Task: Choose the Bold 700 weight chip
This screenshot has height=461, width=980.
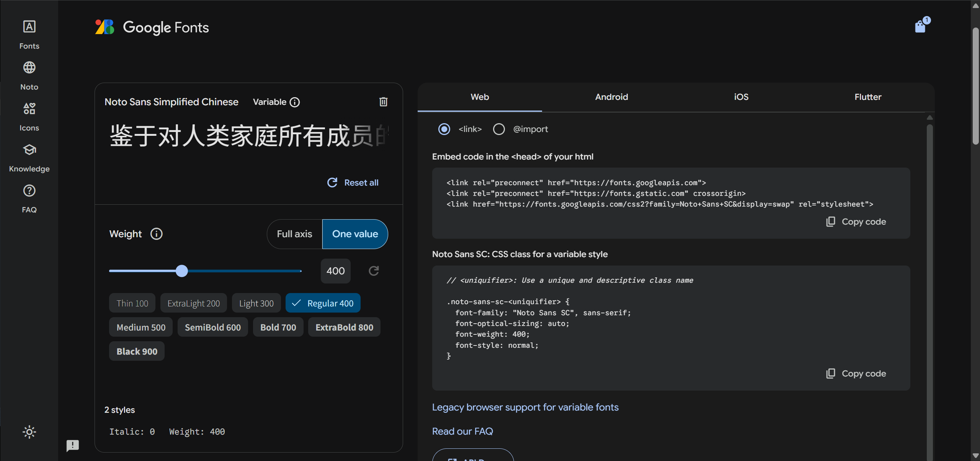Action: (x=278, y=327)
